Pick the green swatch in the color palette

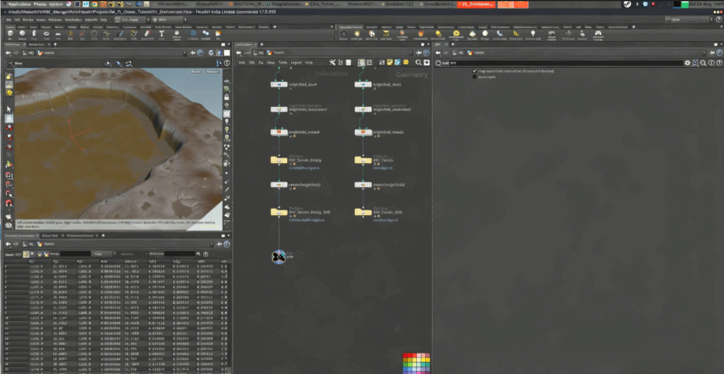pos(405,364)
